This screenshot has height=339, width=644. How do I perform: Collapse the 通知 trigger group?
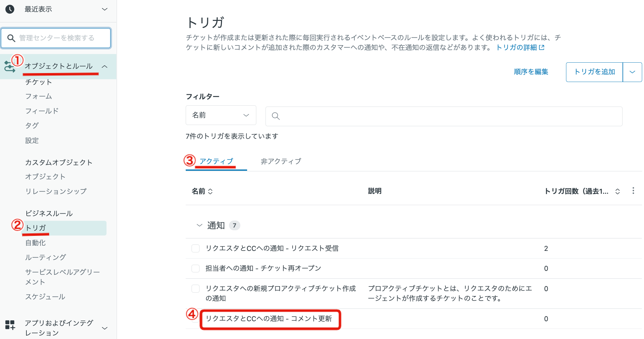point(199,225)
